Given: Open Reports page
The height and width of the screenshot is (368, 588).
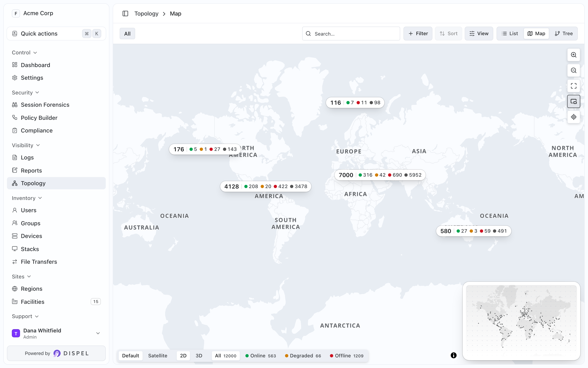Looking at the screenshot, I should click(x=56, y=170).
